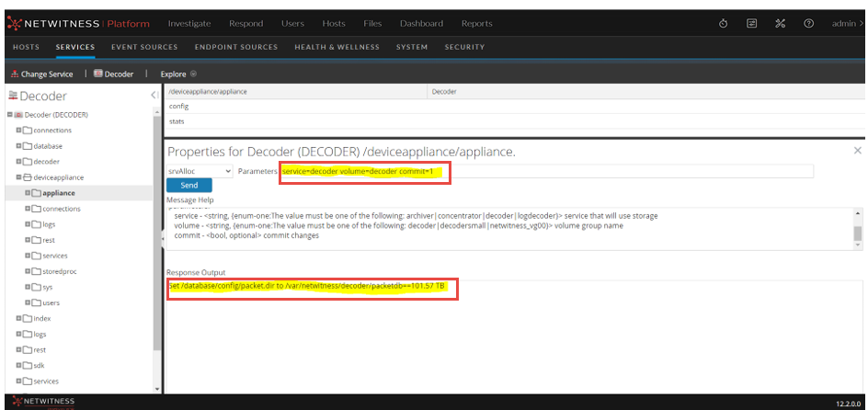Click the Change Service icon
868x410 pixels.
click(13, 74)
